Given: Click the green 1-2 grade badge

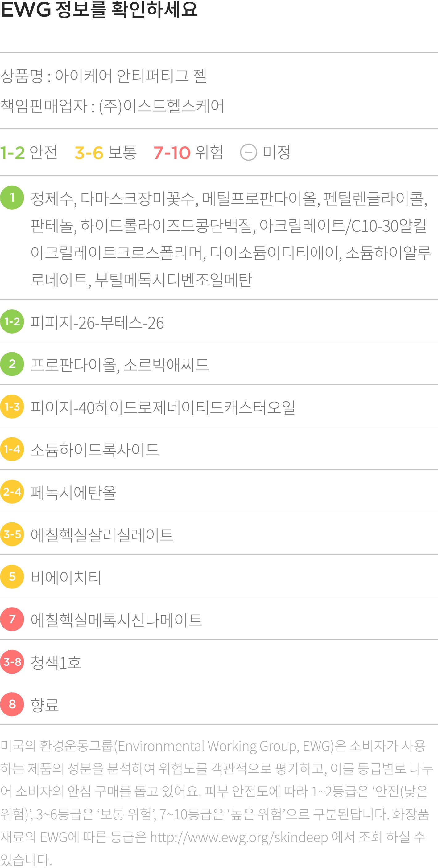Looking at the screenshot, I should [12, 321].
